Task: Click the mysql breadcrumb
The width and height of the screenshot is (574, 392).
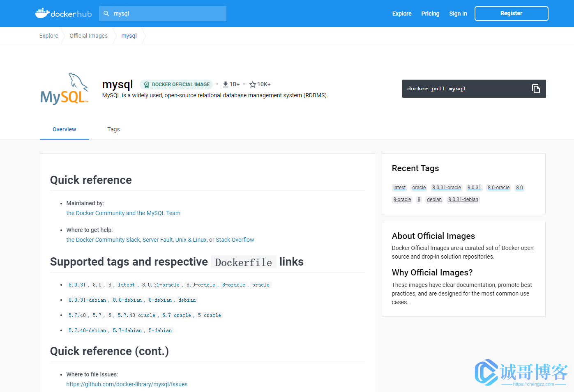Action: pyautogui.click(x=129, y=36)
